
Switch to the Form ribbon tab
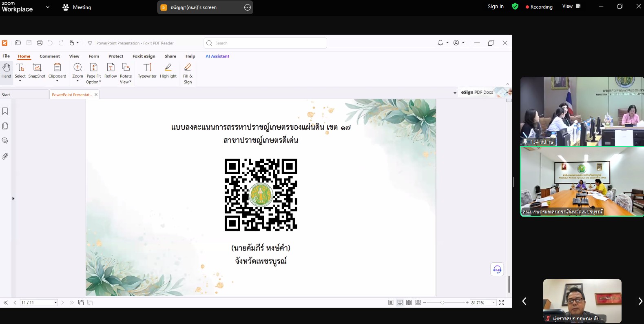(x=94, y=56)
